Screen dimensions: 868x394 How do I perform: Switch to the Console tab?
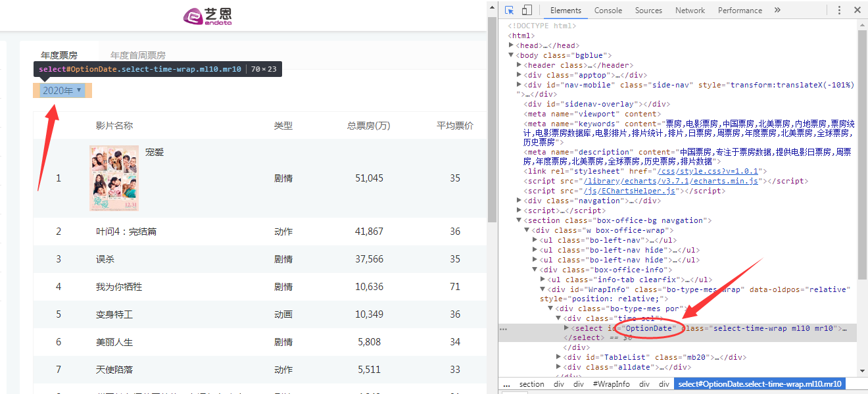(608, 10)
